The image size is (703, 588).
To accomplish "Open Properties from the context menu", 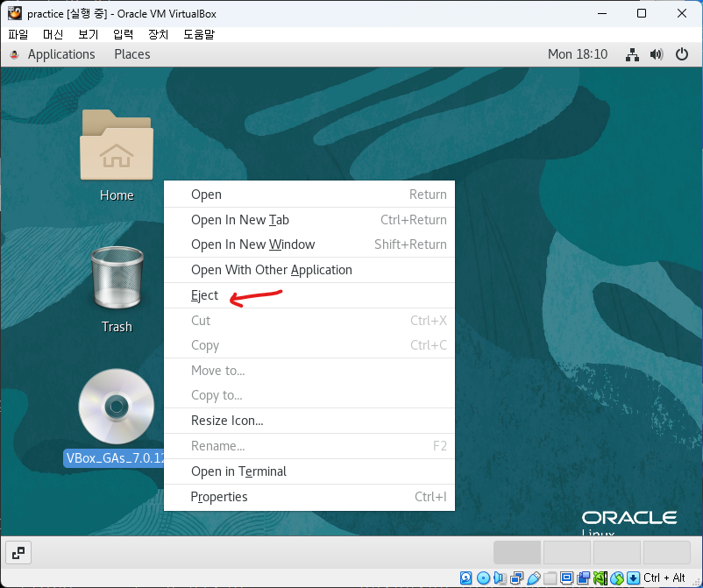I will click(309, 497).
